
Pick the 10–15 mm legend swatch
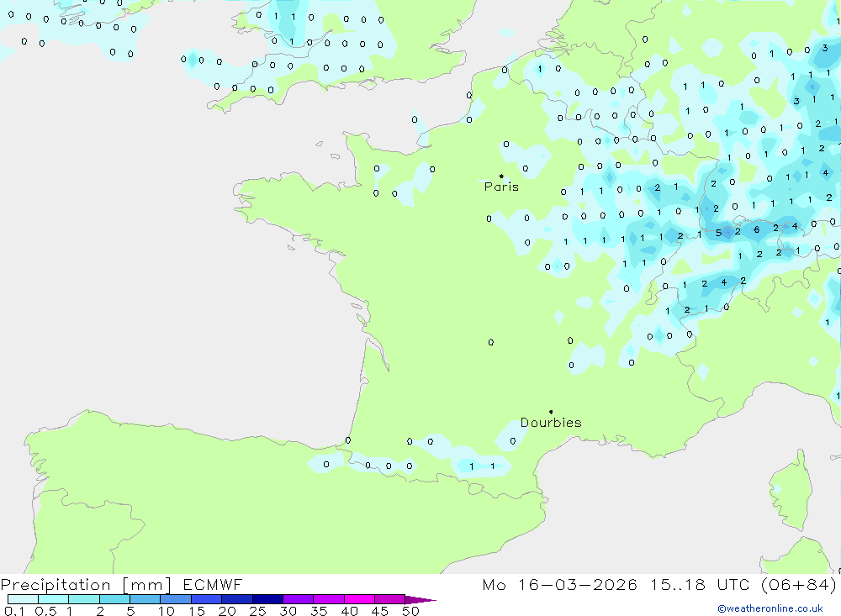(x=176, y=599)
